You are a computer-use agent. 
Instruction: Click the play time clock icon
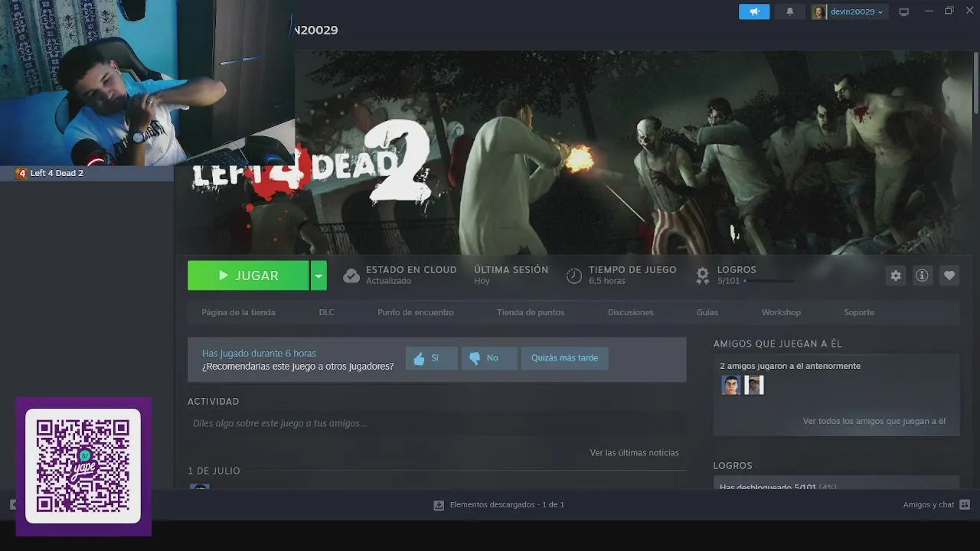574,275
